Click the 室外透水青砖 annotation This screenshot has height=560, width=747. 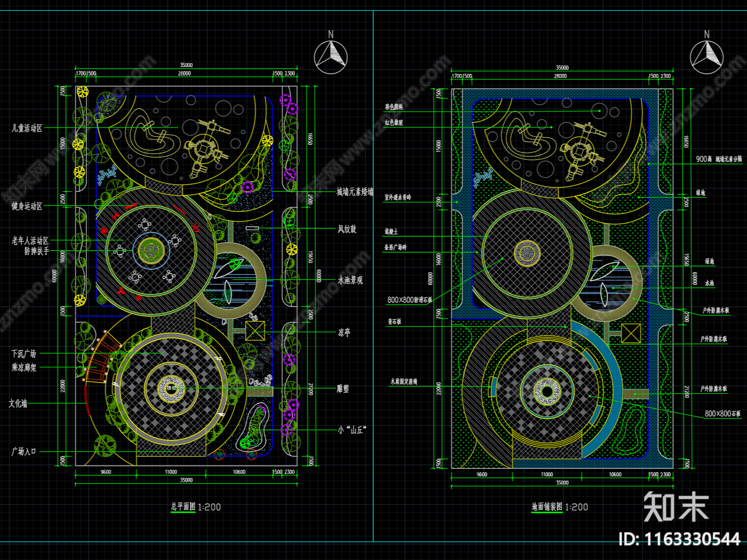(397, 198)
